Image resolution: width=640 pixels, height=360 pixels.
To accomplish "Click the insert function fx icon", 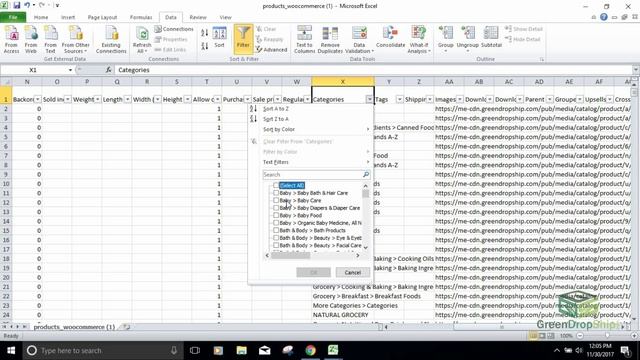I will click(x=109, y=70).
